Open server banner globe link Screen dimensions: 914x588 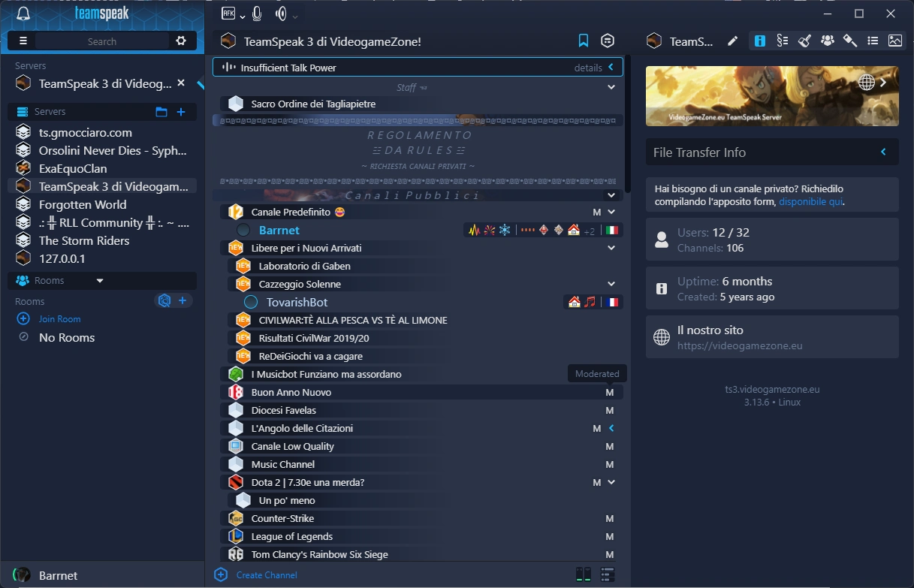[x=867, y=83]
